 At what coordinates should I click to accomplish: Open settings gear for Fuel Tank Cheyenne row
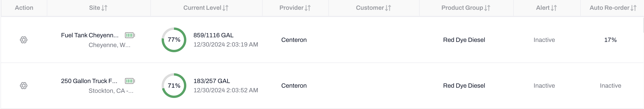(x=24, y=40)
